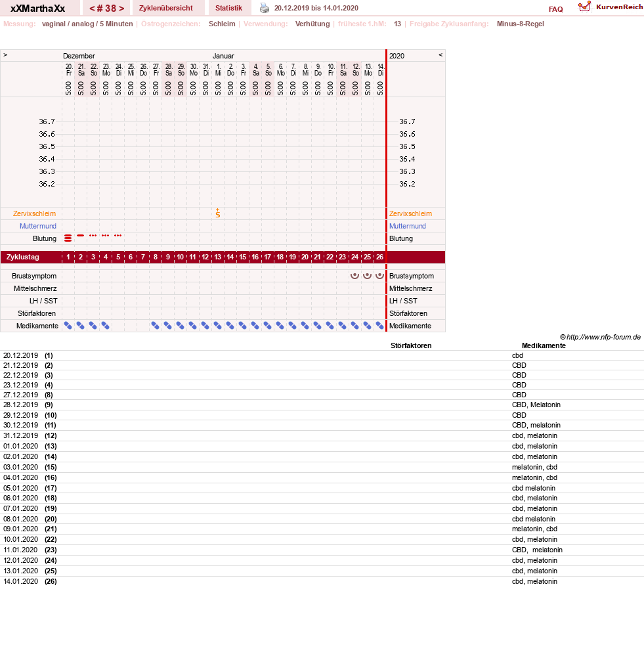The height and width of the screenshot is (660, 644).
Task: Click the KurvenReich logo icon
Action: 585,7
